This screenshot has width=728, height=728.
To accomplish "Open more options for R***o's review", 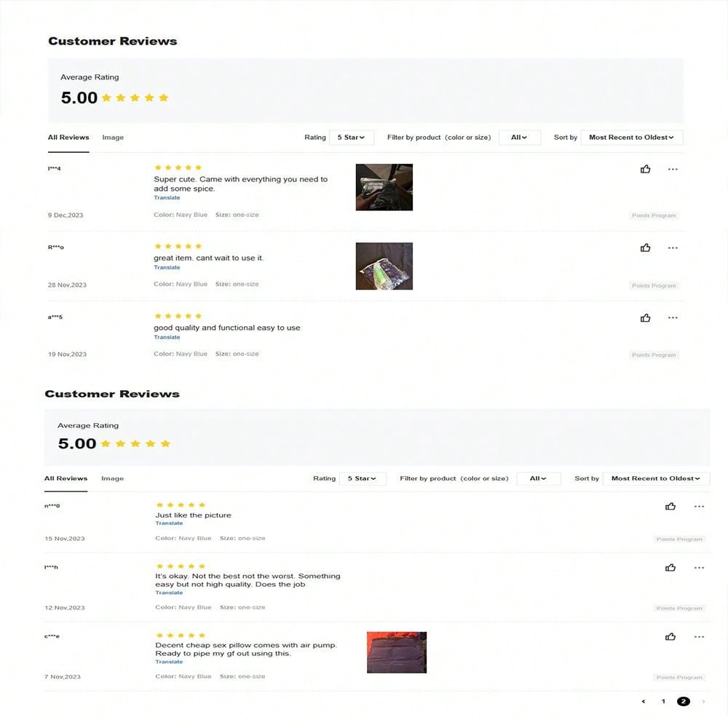I will (x=673, y=248).
